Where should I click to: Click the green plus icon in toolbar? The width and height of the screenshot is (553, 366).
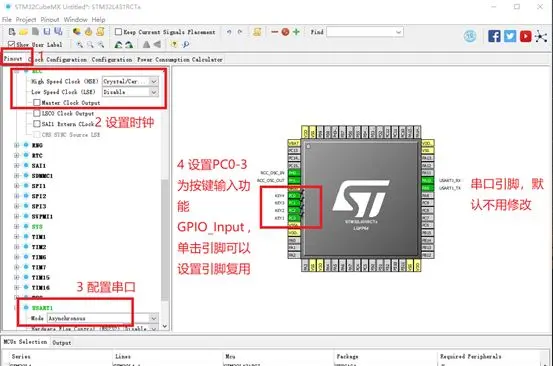296,32
